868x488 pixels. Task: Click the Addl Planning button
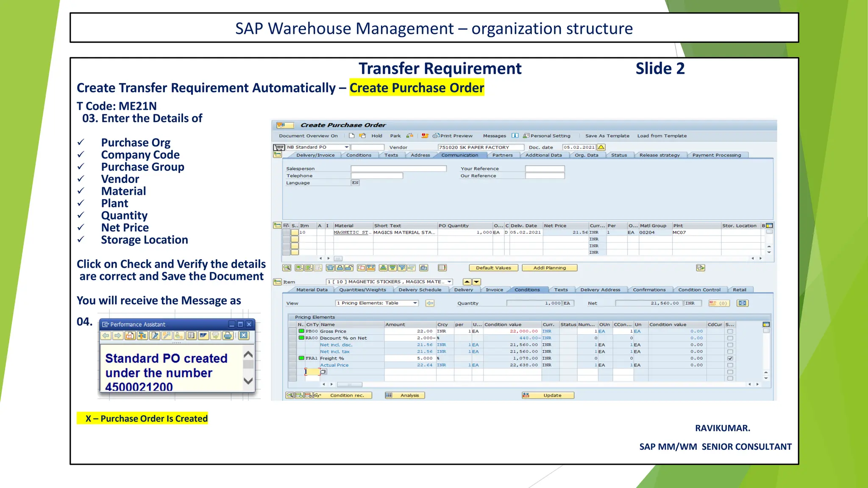(550, 268)
